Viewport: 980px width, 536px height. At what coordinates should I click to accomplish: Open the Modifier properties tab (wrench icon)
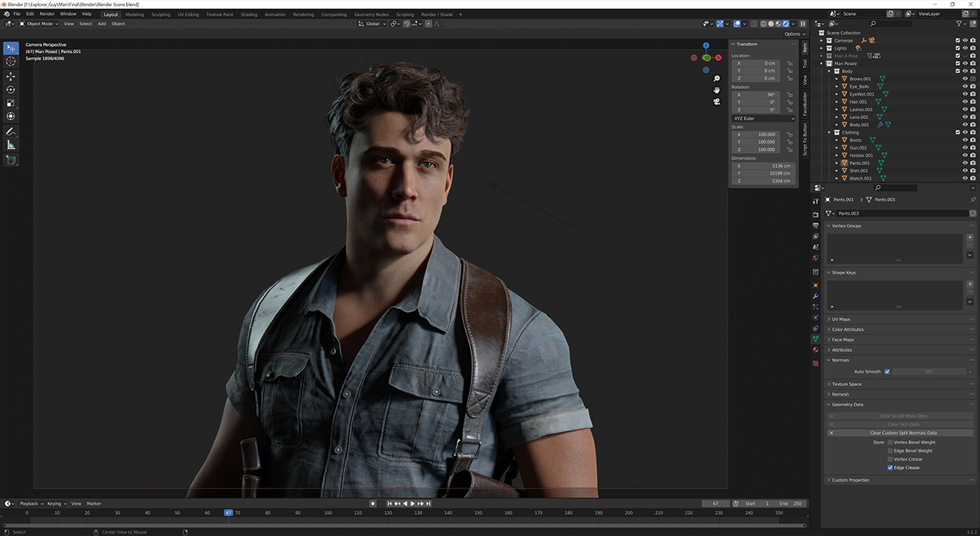click(816, 297)
